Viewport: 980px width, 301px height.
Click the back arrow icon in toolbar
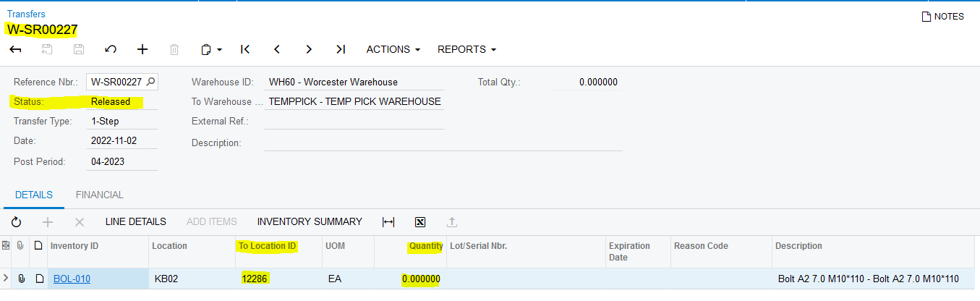15,49
